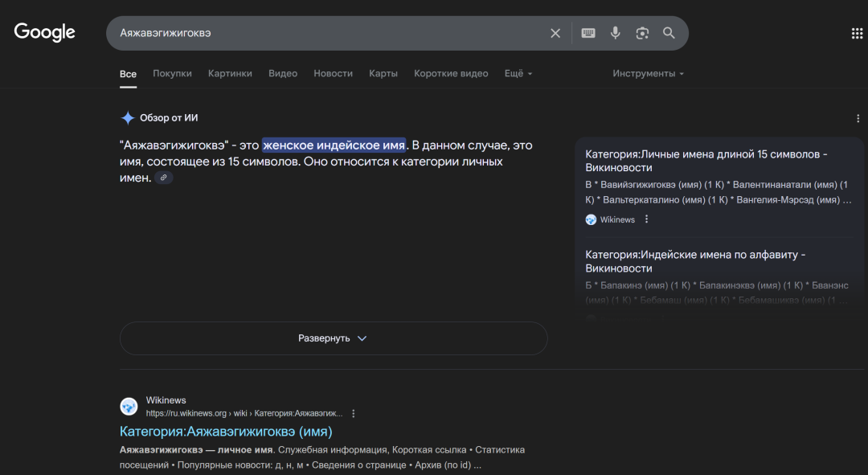This screenshot has width=868, height=475.
Task: Open AI overview three-dot options
Action: tap(858, 118)
